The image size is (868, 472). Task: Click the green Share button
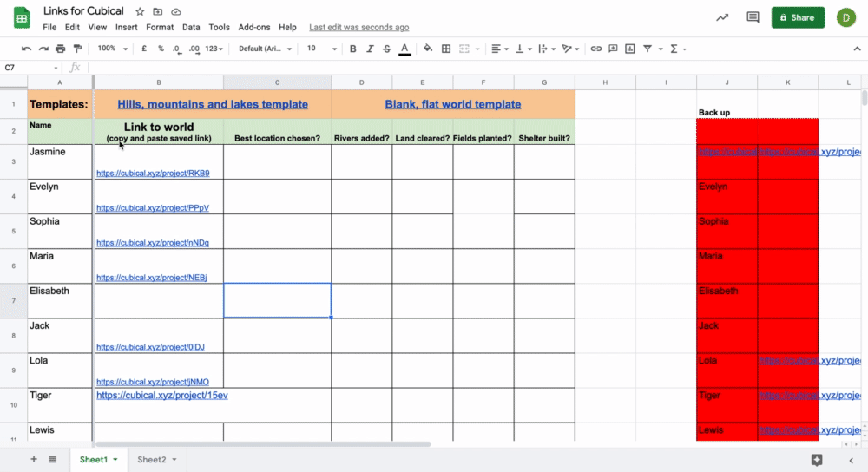pyautogui.click(x=798, y=17)
